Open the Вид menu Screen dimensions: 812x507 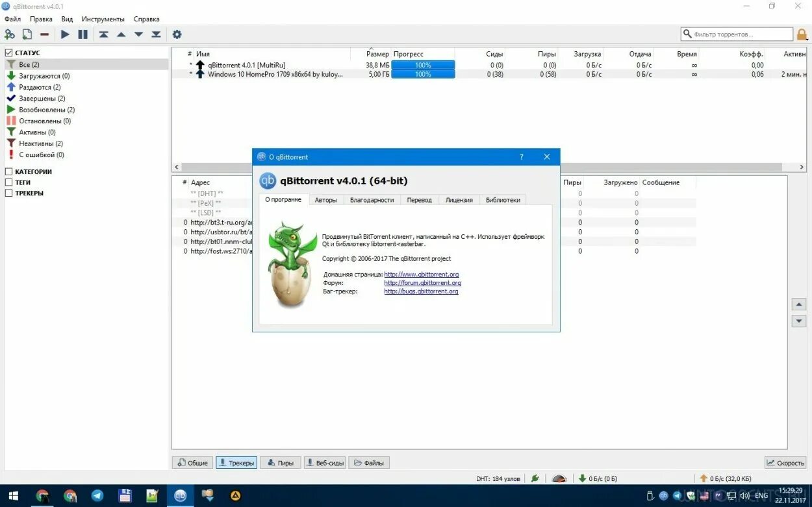[67, 19]
